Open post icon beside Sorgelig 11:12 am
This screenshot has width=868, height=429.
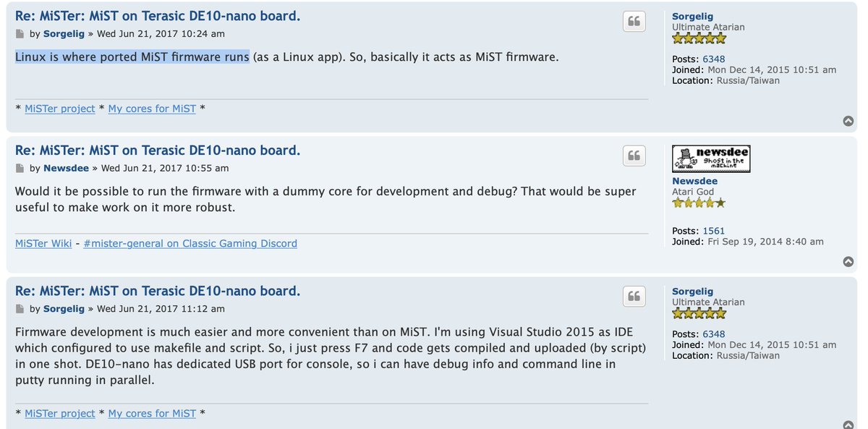[x=20, y=309]
